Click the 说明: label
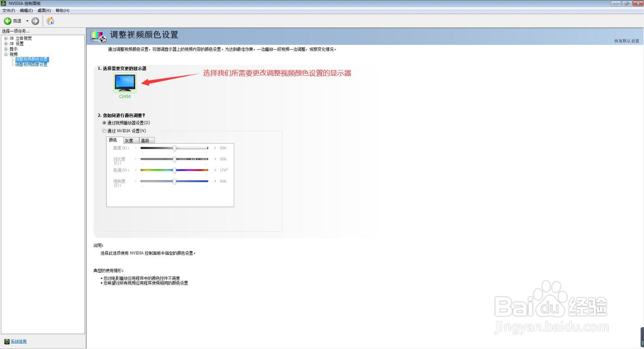644x349 pixels. (x=99, y=245)
